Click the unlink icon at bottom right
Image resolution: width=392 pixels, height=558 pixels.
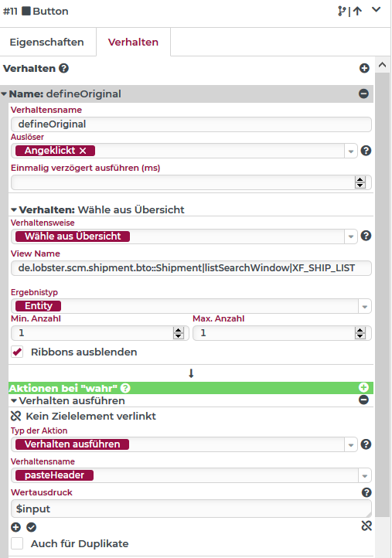(x=366, y=526)
